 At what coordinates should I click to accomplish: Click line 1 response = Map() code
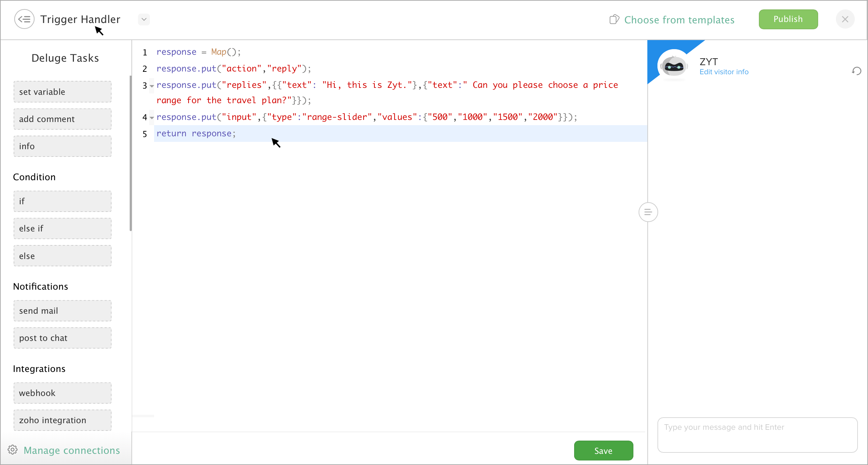[199, 52]
